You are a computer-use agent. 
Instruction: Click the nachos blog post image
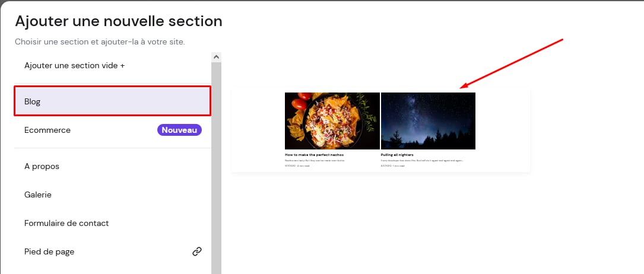[332, 120]
